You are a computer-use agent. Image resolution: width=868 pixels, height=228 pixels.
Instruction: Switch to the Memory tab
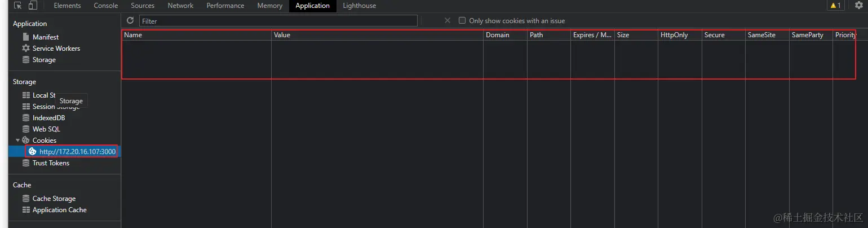[x=270, y=6]
